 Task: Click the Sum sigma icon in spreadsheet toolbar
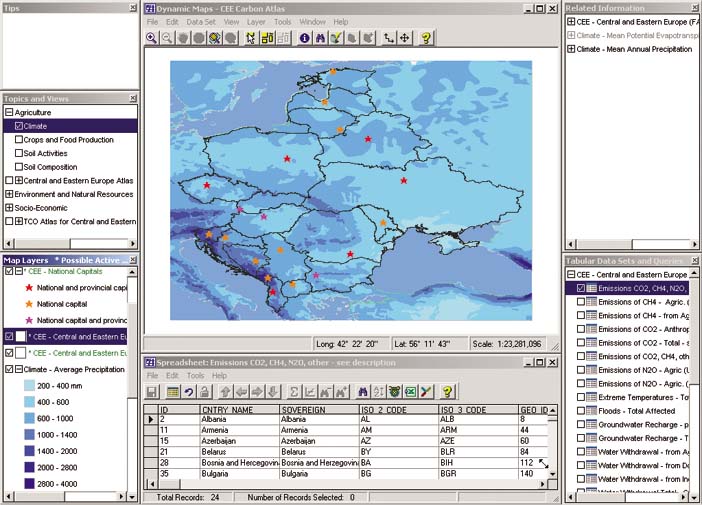click(x=294, y=392)
